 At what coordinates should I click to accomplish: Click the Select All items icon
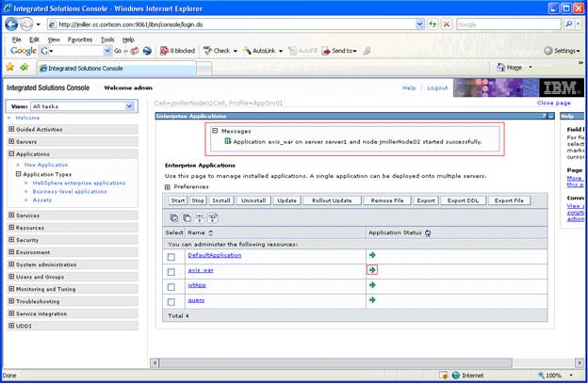pos(174,217)
